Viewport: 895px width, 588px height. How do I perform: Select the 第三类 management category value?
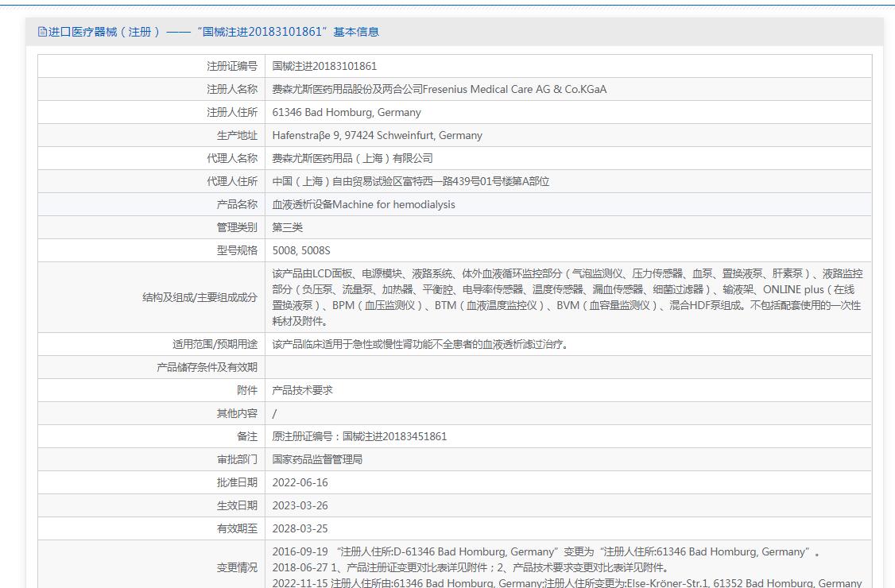click(288, 227)
